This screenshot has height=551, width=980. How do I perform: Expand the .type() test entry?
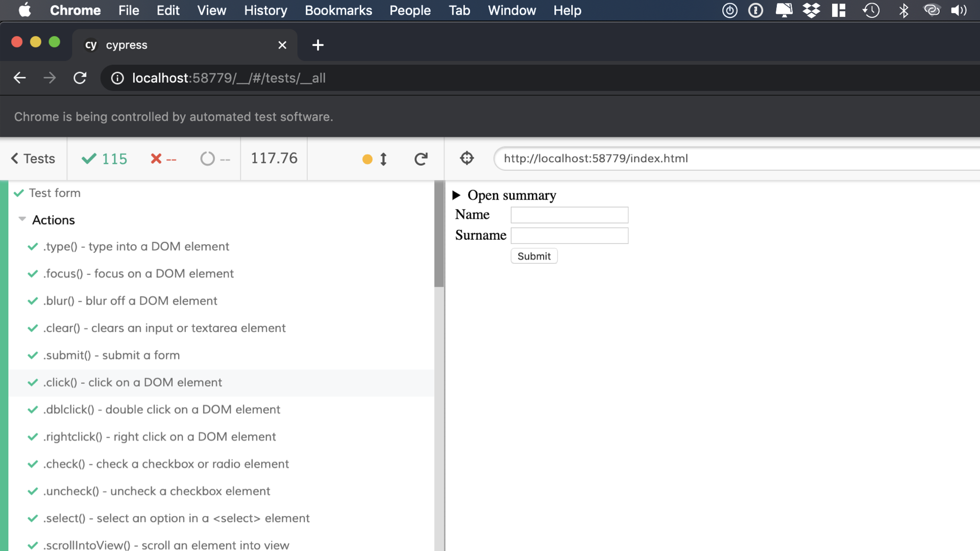[x=136, y=246]
